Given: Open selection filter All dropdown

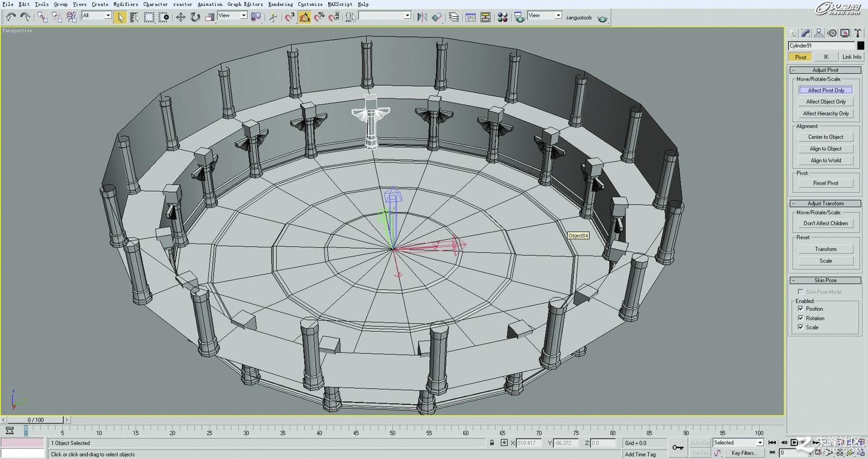Looking at the screenshot, I should (x=97, y=15).
